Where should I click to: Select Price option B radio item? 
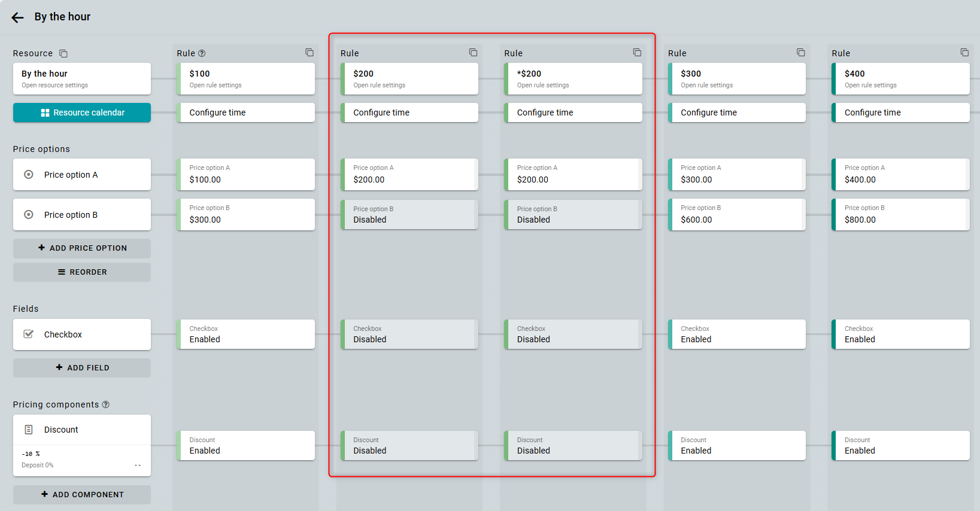82,215
